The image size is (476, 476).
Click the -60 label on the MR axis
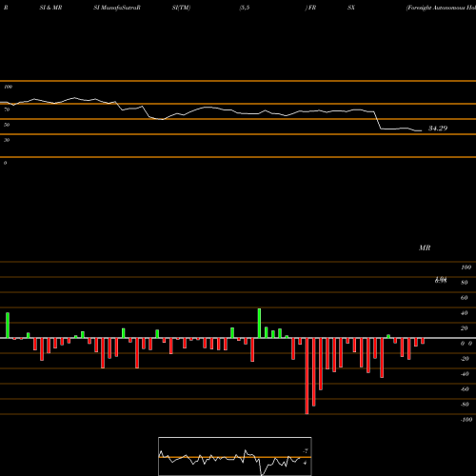click(465, 389)
